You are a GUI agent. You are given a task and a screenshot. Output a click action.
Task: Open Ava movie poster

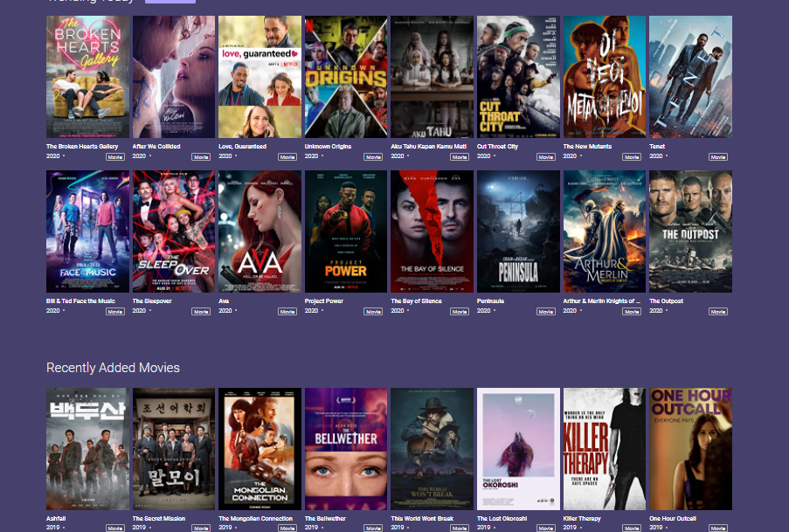pos(260,231)
